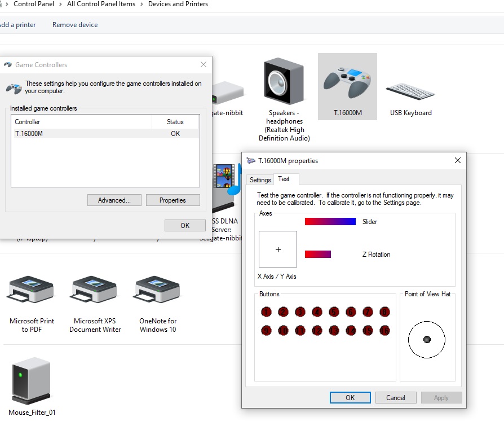Click the Slider axis bar

[x=330, y=221]
